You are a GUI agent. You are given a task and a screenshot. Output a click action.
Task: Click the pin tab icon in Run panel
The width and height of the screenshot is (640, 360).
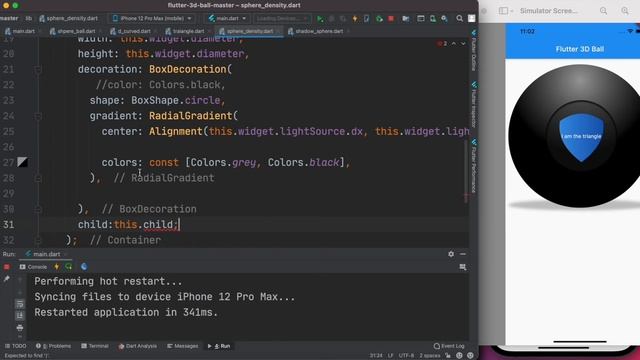pos(7,279)
